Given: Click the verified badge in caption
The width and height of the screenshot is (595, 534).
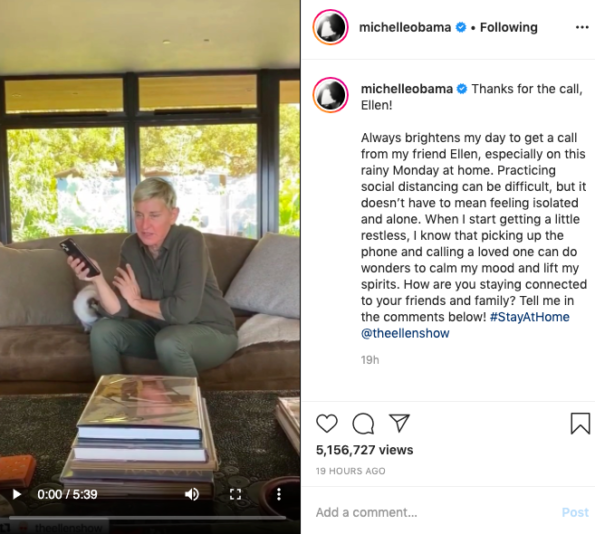Looking at the screenshot, I should (462, 89).
